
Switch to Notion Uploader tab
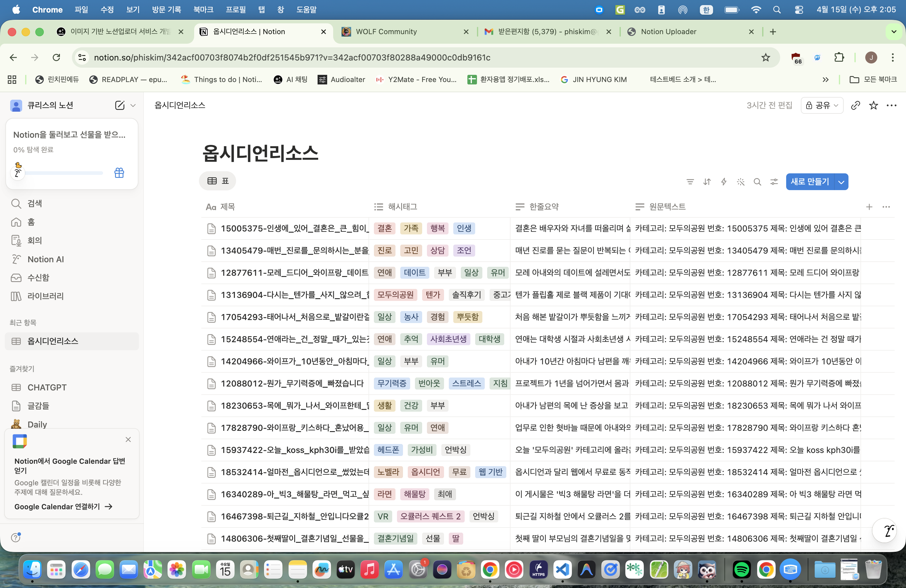click(x=691, y=31)
